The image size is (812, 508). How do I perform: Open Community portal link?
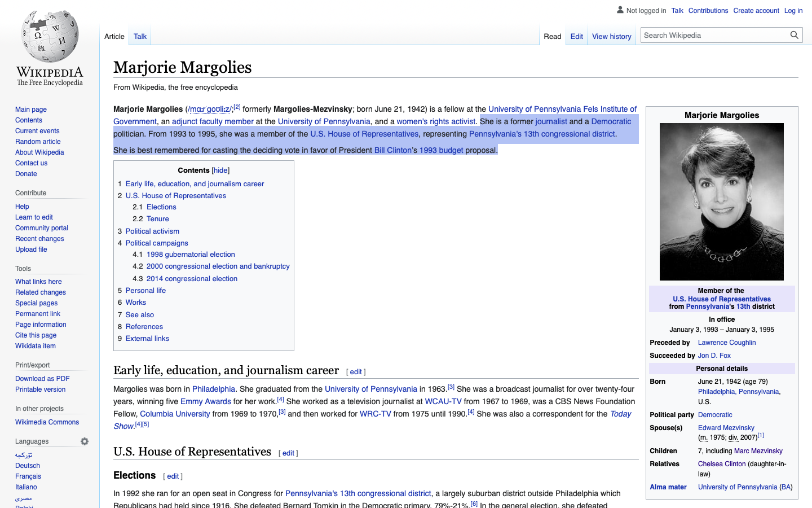coord(42,228)
